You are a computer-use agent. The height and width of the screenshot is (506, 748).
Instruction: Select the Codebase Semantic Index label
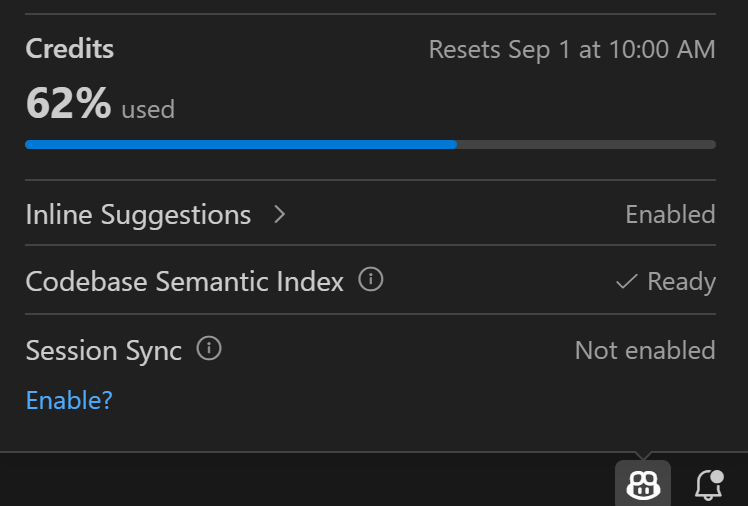click(185, 281)
